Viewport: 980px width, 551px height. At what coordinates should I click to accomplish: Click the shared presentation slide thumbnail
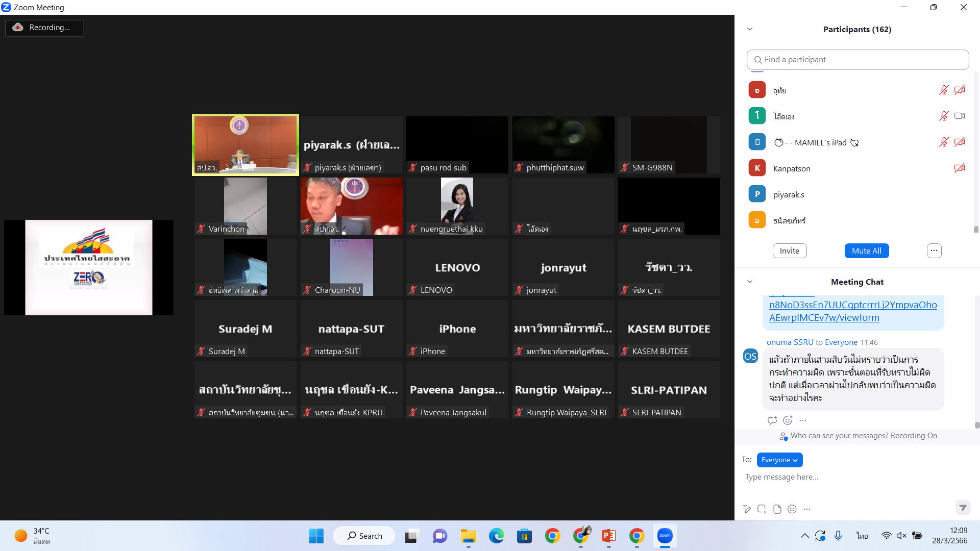[89, 267]
